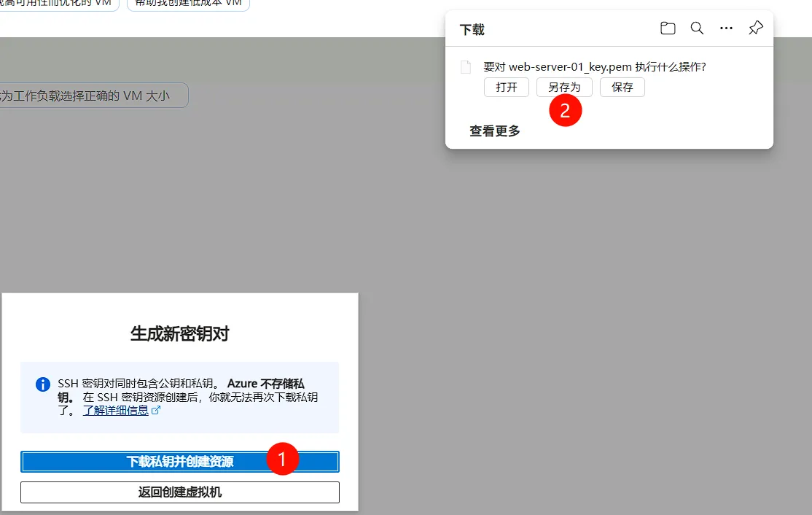Click the search icon in the download popup
This screenshot has height=515, width=812.
697,28
